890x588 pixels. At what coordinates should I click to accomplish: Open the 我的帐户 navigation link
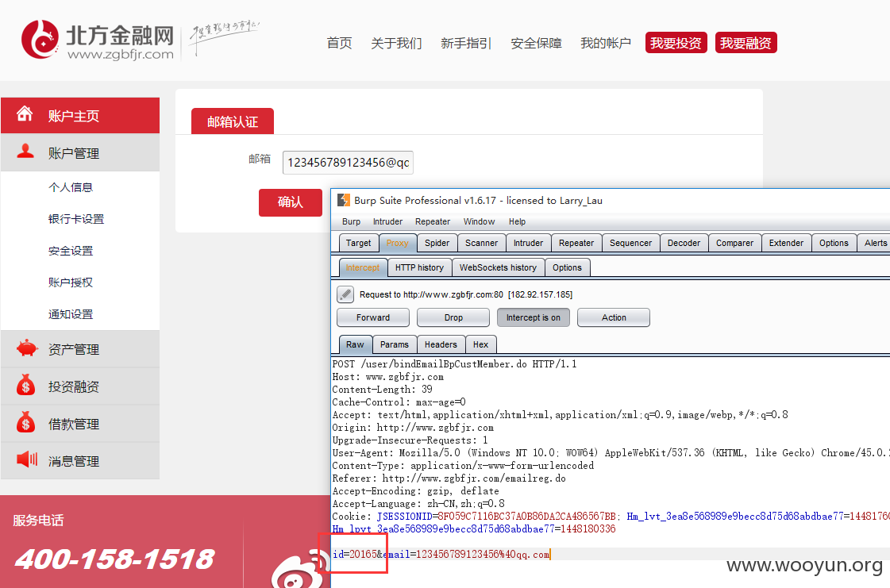[x=606, y=43]
